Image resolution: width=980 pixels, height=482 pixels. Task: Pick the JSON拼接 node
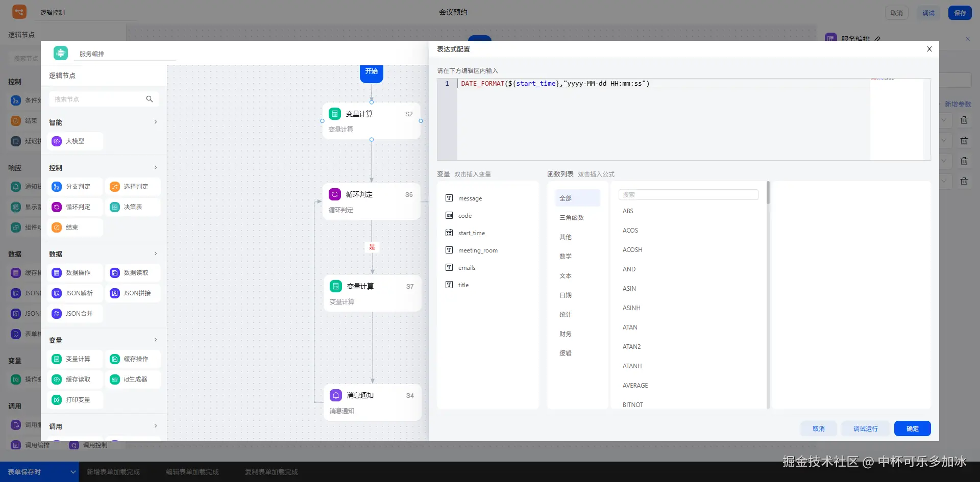[133, 293]
